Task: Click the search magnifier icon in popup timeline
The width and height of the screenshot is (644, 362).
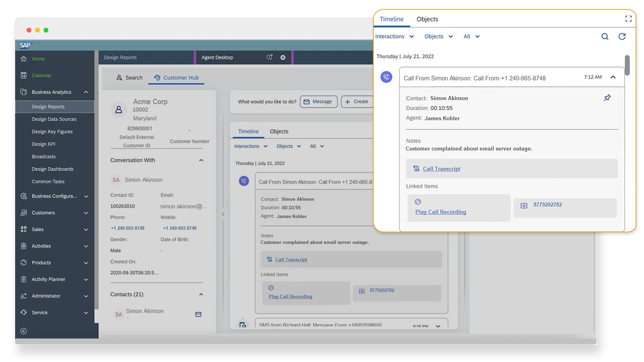Action: 605,37
